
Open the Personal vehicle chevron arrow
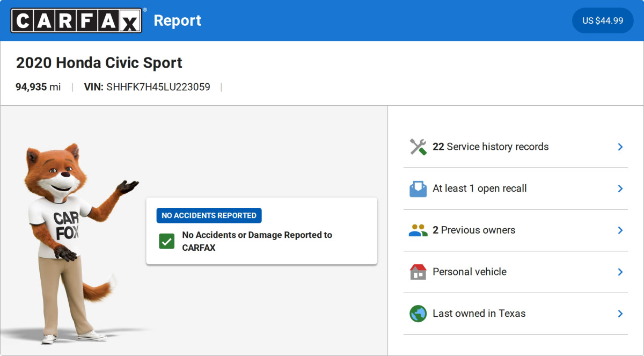(620, 272)
